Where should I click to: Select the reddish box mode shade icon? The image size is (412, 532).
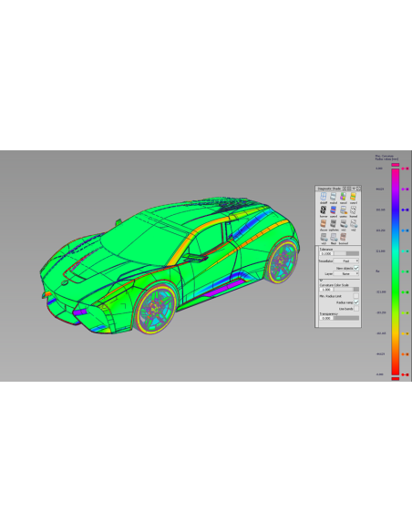click(343, 237)
